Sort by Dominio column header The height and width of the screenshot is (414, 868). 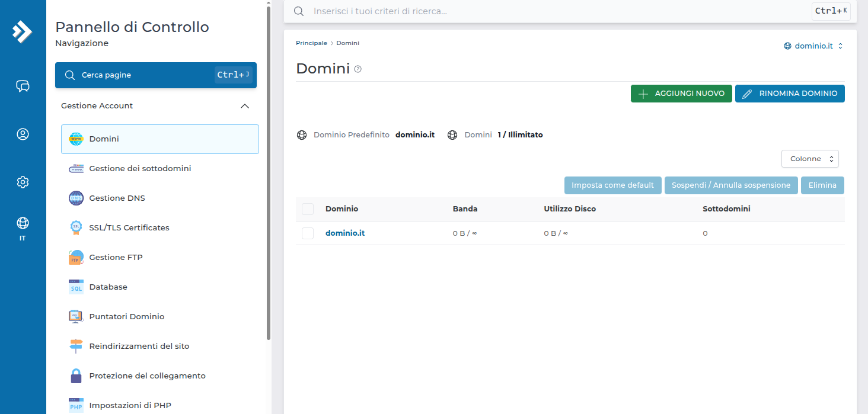click(342, 209)
